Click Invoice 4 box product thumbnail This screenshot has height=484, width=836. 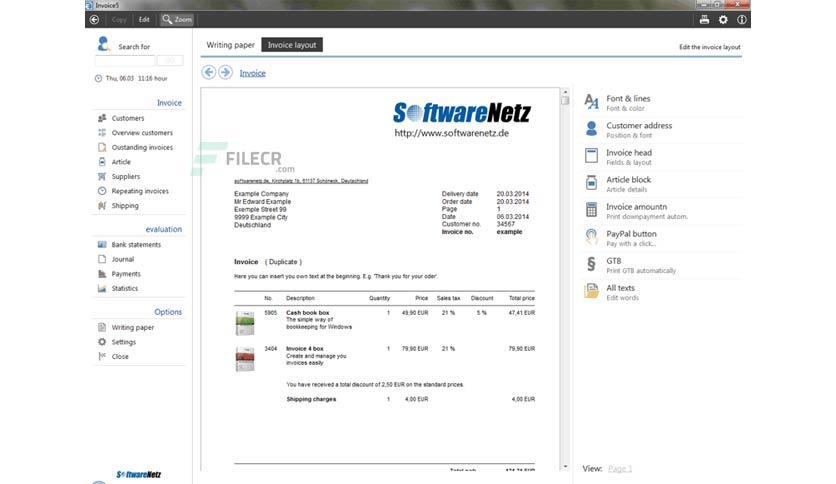click(x=245, y=358)
